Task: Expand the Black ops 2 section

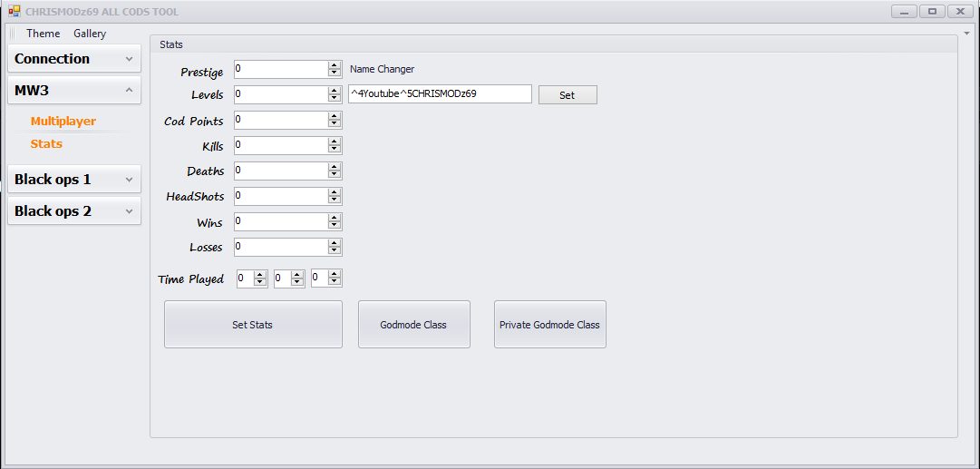Action: click(74, 211)
